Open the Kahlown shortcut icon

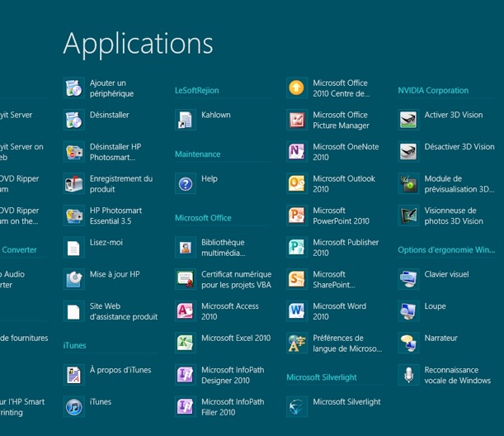pyautogui.click(x=186, y=120)
